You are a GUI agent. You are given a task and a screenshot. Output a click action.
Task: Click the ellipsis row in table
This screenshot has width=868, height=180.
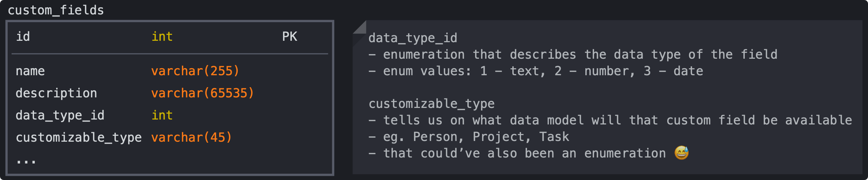coord(170,160)
